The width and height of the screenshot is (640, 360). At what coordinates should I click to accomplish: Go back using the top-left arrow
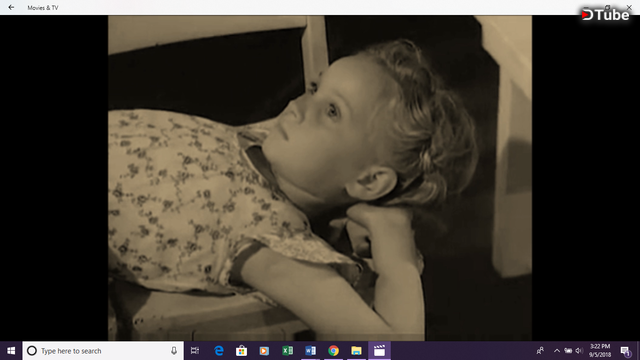click(x=11, y=7)
